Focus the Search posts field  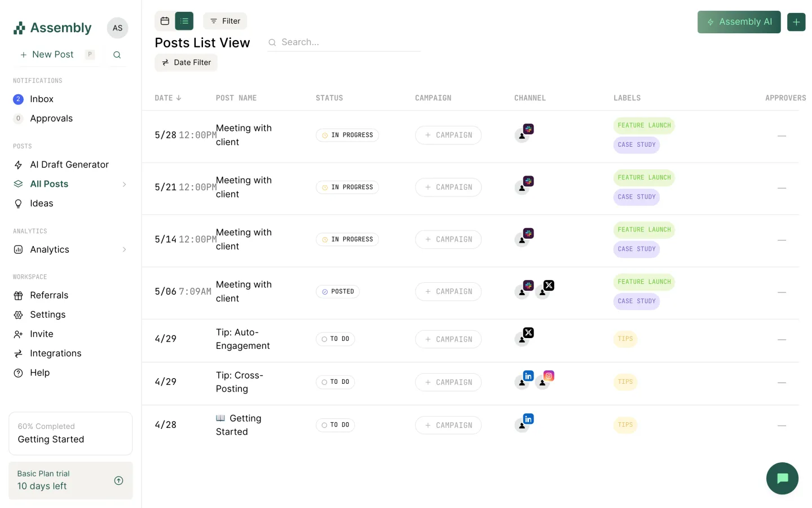coord(344,42)
